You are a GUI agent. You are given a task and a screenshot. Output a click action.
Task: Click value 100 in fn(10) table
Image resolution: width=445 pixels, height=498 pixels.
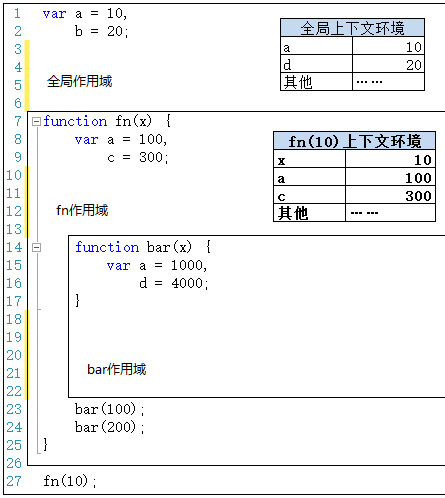pos(390,178)
